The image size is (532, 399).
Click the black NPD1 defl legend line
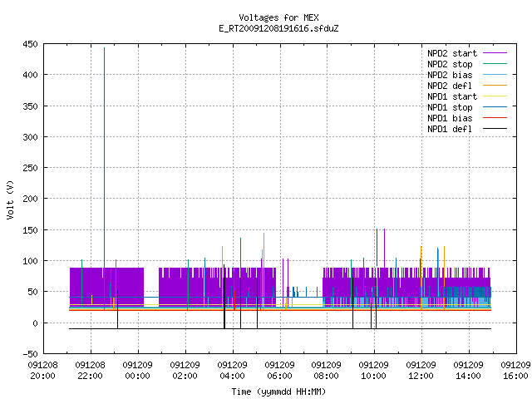[x=495, y=129]
